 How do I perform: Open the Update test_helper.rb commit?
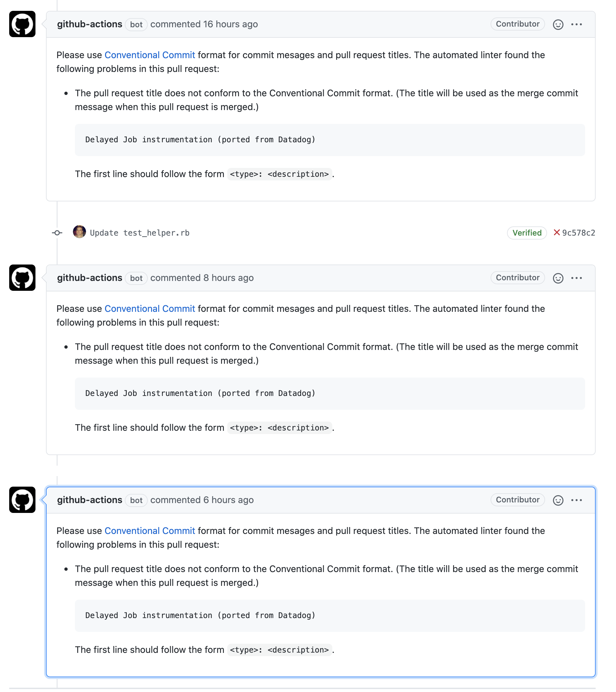coord(140,233)
